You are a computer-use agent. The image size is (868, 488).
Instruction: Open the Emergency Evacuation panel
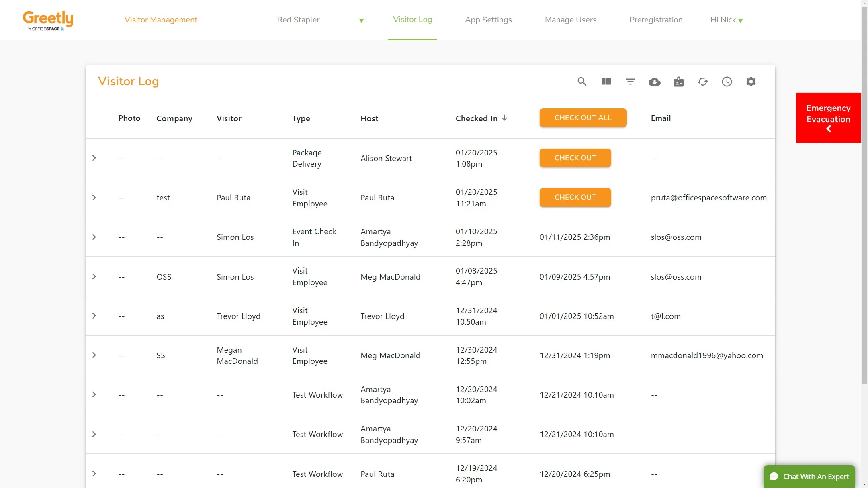point(828,118)
